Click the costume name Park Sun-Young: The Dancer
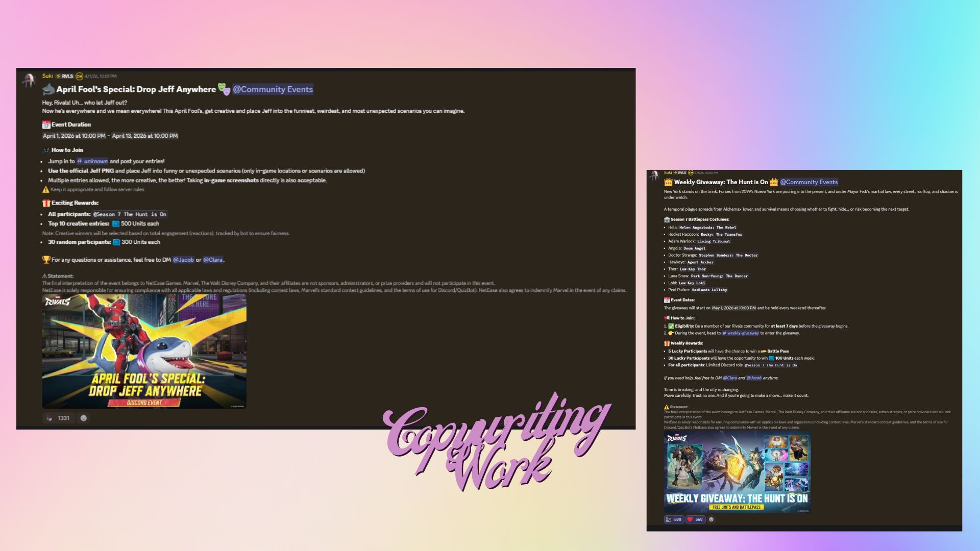 pos(719,276)
